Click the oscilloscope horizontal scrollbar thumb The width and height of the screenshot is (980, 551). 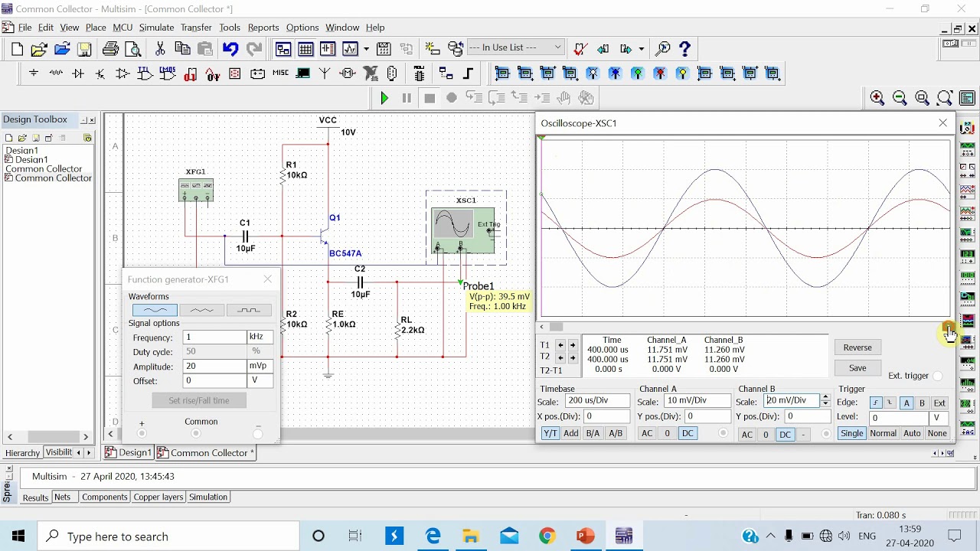(x=557, y=327)
